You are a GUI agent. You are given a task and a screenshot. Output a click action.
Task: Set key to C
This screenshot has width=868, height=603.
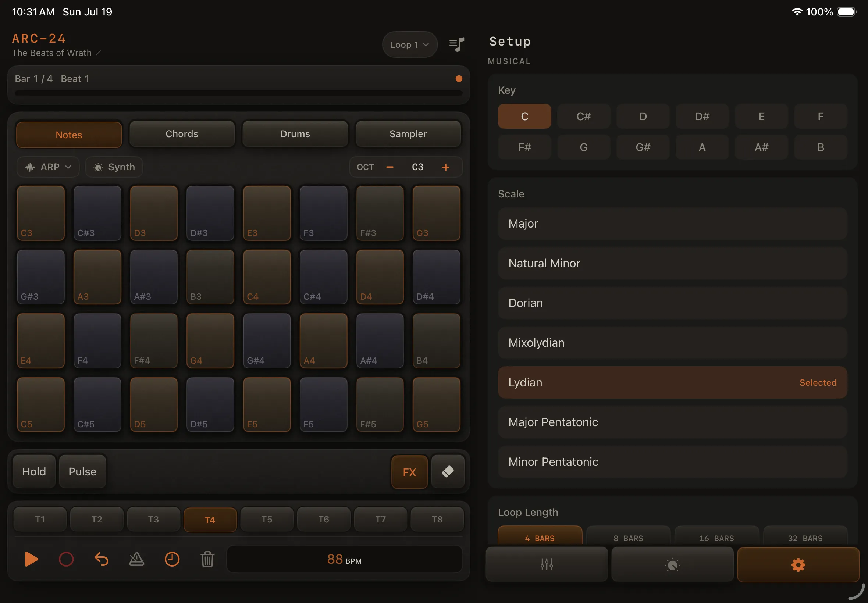coord(524,116)
